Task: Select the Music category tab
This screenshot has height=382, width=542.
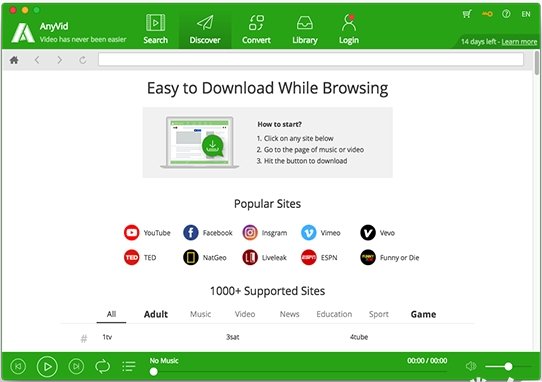Action: pyautogui.click(x=200, y=314)
